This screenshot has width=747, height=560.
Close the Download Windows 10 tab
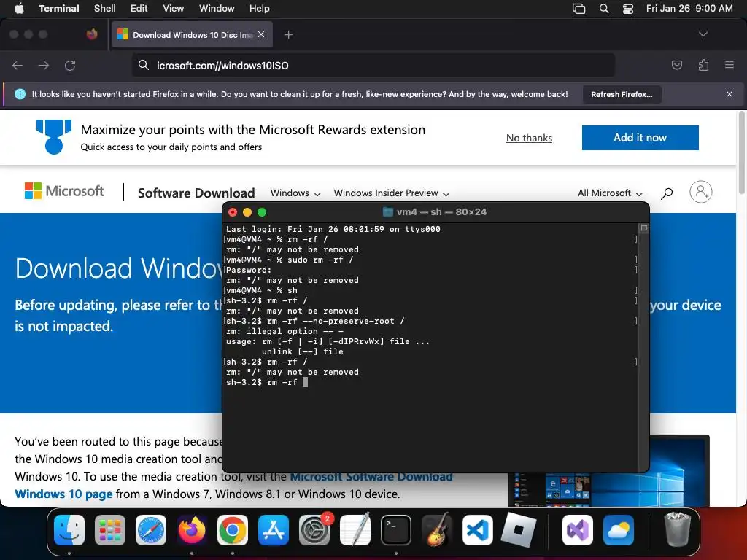[261, 34]
